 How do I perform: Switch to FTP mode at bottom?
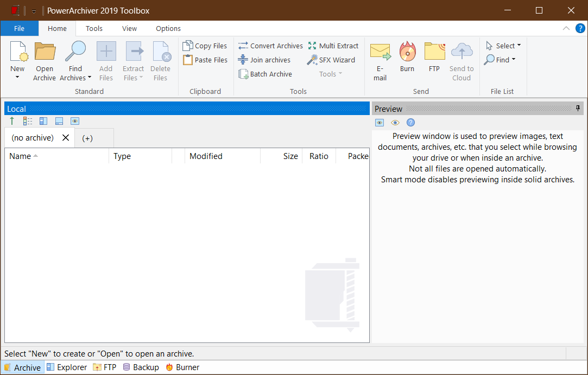[105, 367]
